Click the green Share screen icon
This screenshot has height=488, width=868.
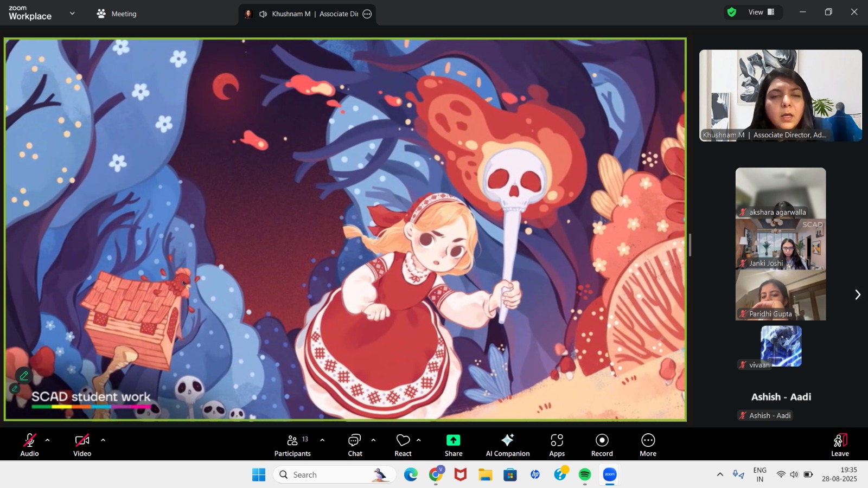(453, 440)
